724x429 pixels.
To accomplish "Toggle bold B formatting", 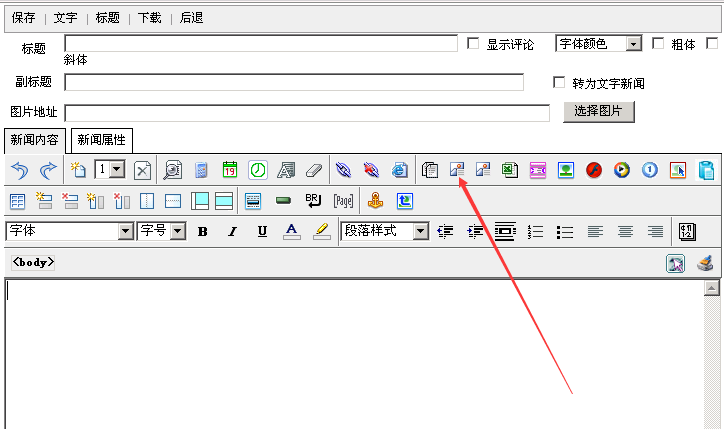I will point(203,231).
